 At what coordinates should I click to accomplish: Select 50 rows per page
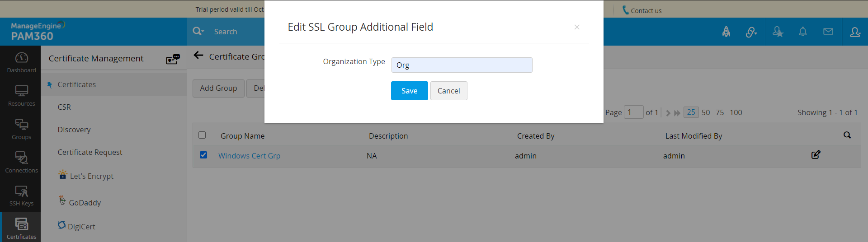coord(706,112)
